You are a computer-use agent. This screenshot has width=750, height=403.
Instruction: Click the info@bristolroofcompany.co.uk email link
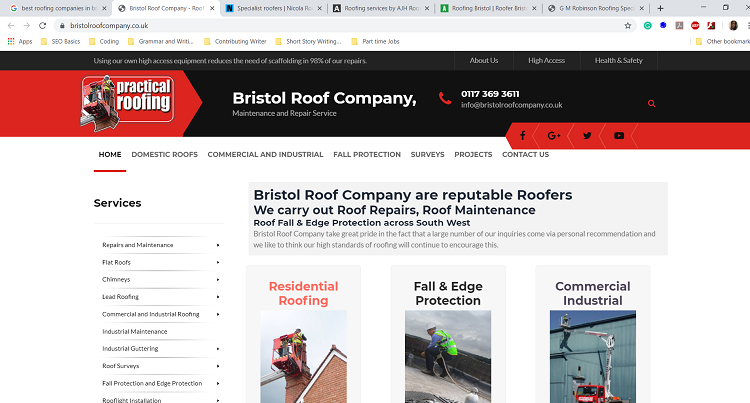511,105
